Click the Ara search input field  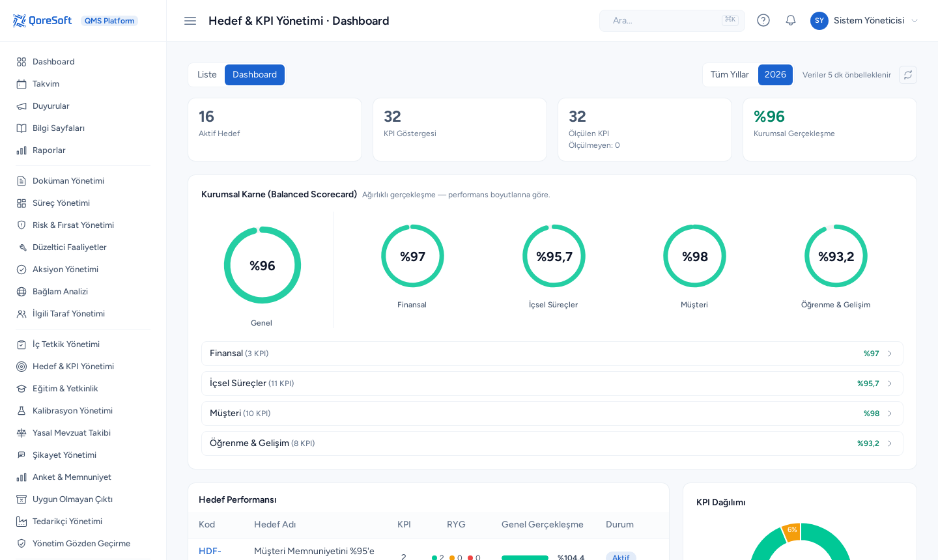672,21
